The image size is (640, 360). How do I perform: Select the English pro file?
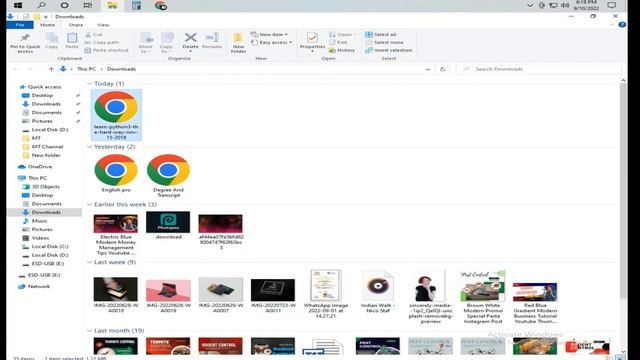116,173
